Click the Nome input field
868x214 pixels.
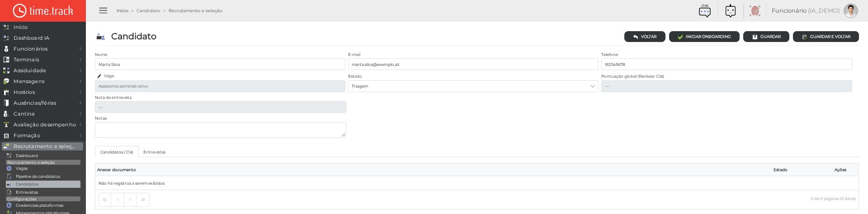tap(220, 64)
